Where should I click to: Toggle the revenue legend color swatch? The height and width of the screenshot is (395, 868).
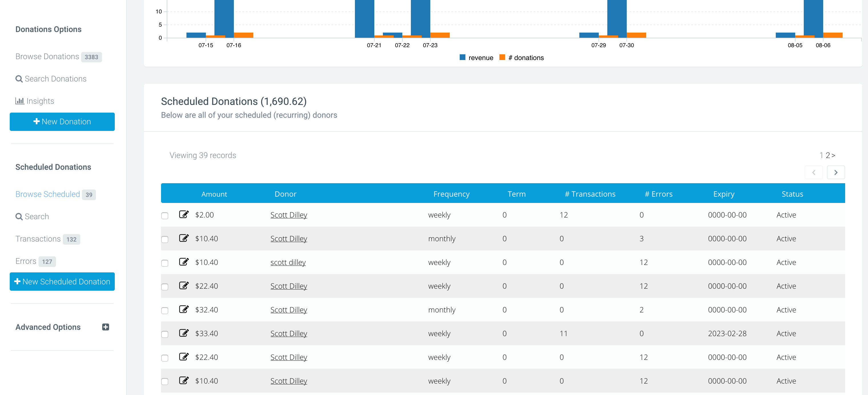tap(462, 57)
